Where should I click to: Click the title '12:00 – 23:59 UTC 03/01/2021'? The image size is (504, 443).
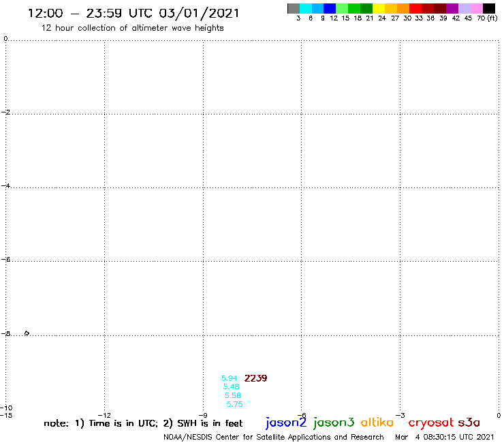133,14
